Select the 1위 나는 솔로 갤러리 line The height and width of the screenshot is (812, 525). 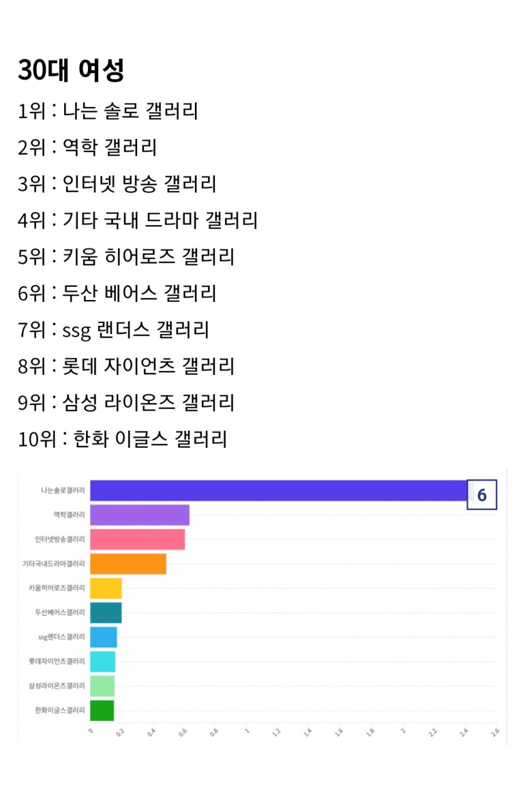(x=108, y=111)
